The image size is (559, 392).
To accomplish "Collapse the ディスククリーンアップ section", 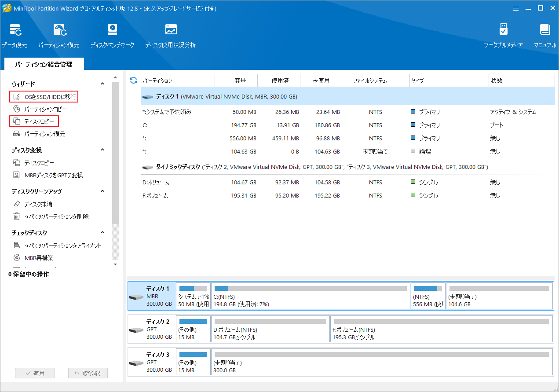I will click(103, 191).
